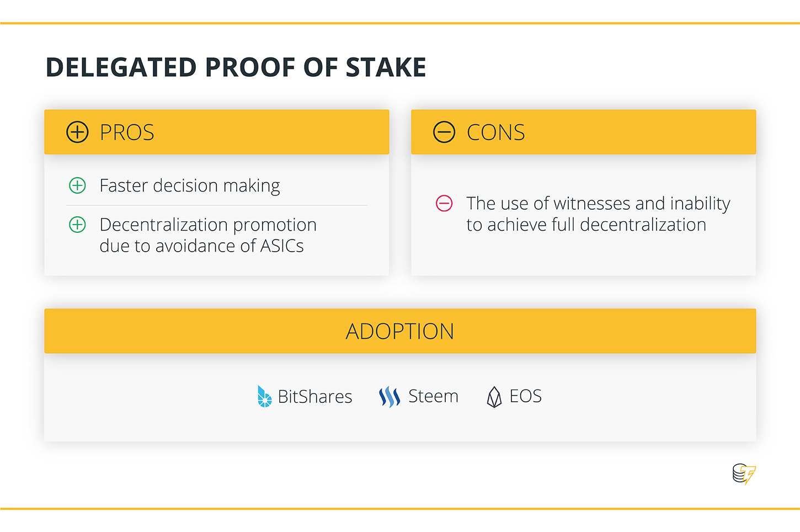Viewport: 800px width, 532px height.
Task: Click the EOS name text
Action: click(x=525, y=396)
